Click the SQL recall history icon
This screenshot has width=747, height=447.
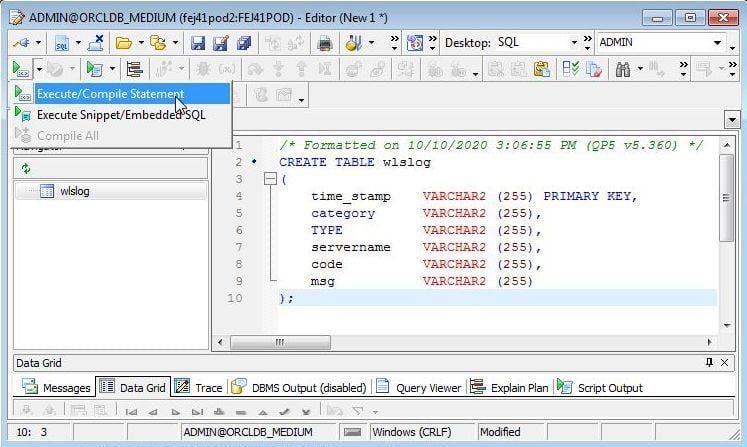click(414, 43)
